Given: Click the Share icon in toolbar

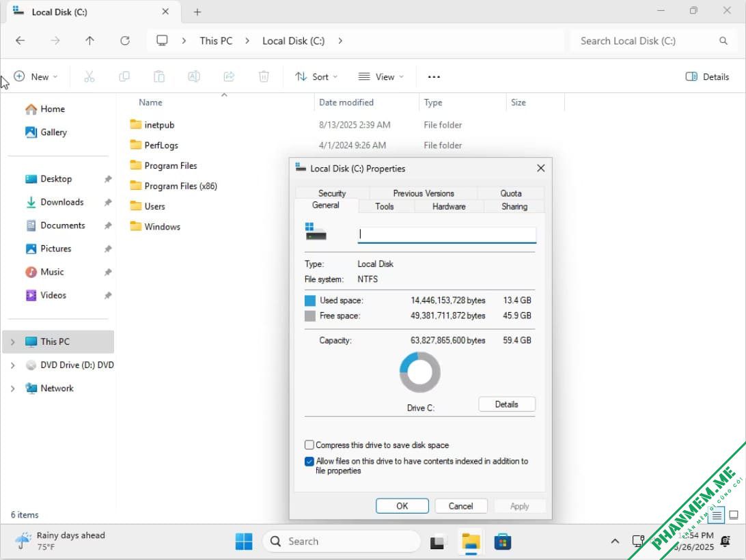Looking at the screenshot, I should [229, 76].
